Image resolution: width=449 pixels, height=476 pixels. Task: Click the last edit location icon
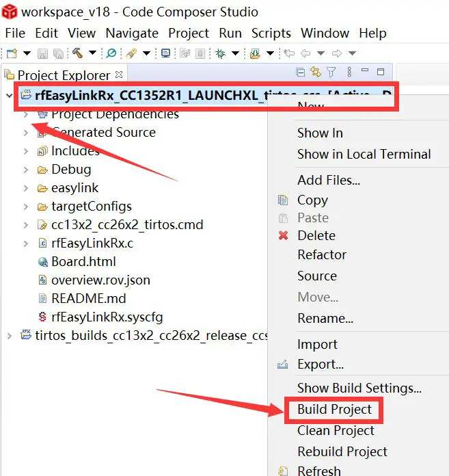click(x=289, y=53)
